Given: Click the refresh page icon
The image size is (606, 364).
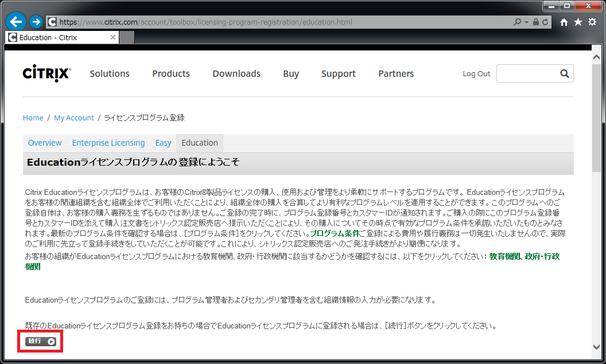Looking at the screenshot, I should pos(545,22).
